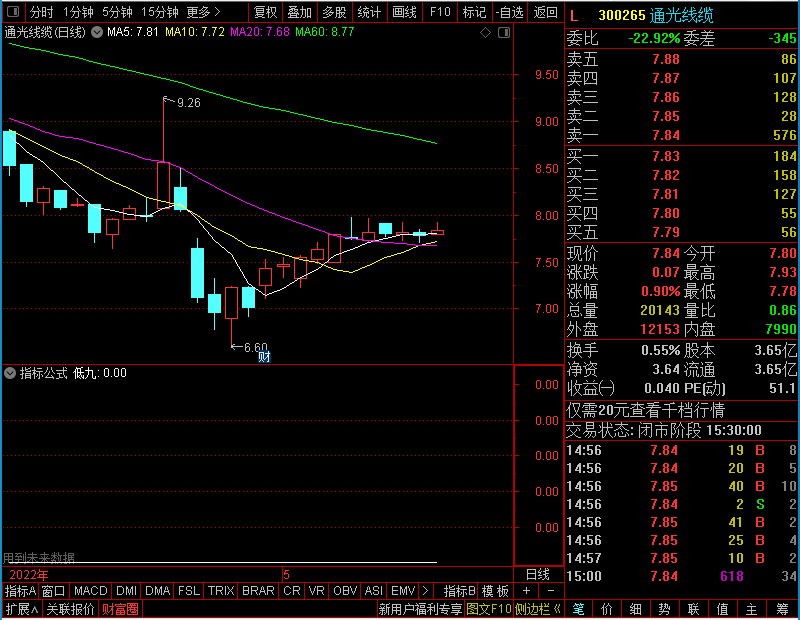Click the window layout icon at top-left
800x620 pixels.
point(13,11)
